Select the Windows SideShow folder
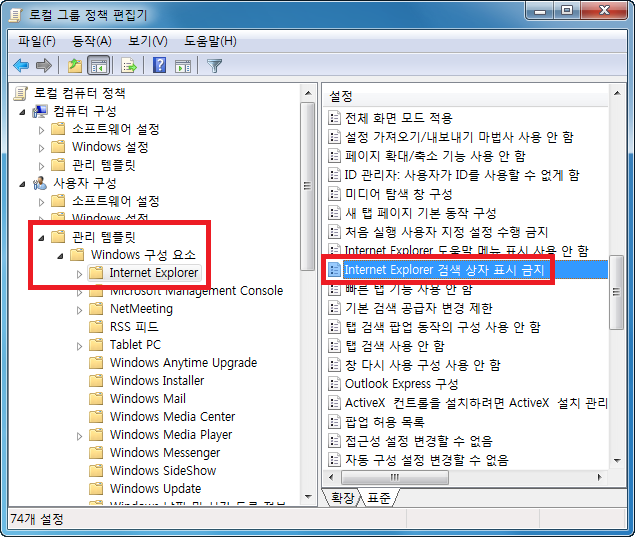This screenshot has width=635, height=537. tap(163, 470)
